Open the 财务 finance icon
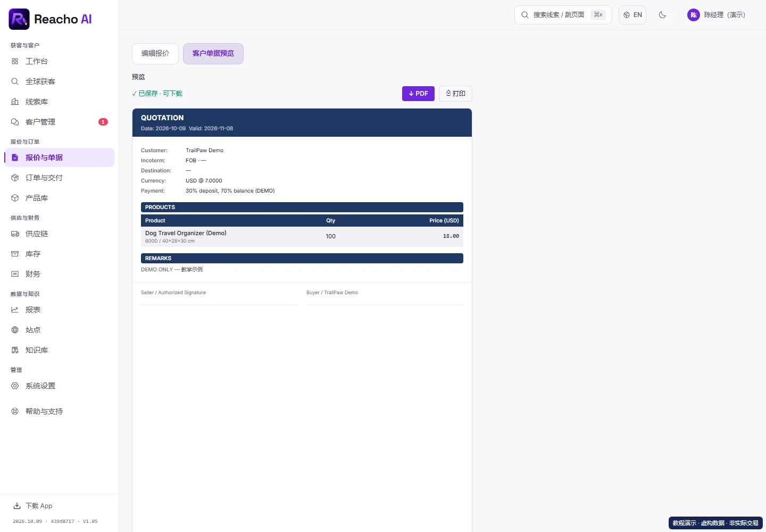The height and width of the screenshot is (532, 766). [15, 274]
